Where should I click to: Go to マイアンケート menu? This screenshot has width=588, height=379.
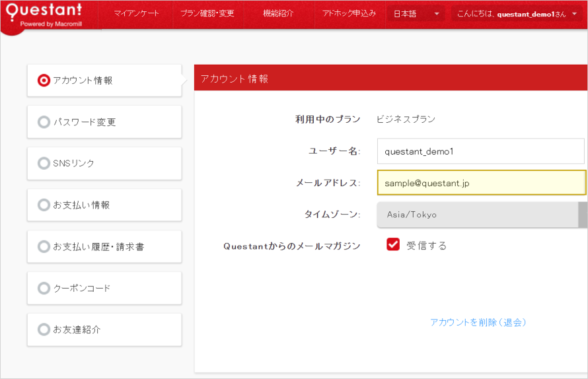(136, 14)
